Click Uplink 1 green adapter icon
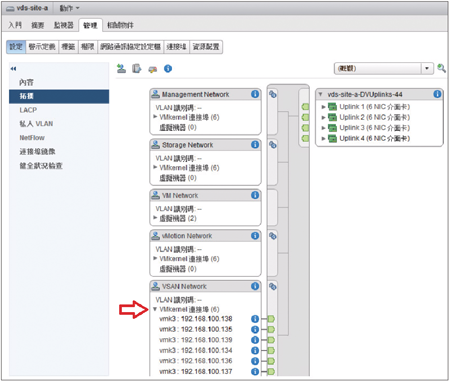450x382 pixels. 332,107
